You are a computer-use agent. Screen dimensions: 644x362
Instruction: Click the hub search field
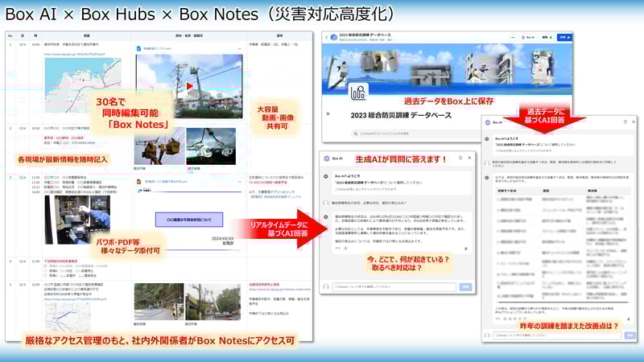(415, 134)
